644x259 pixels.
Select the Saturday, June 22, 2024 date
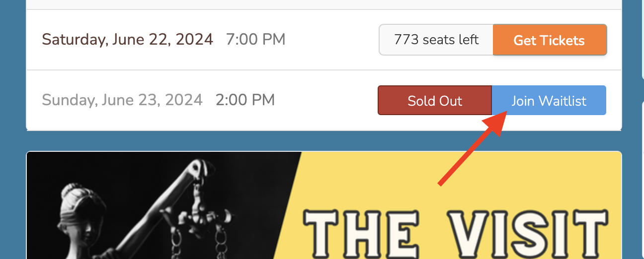[x=128, y=39]
